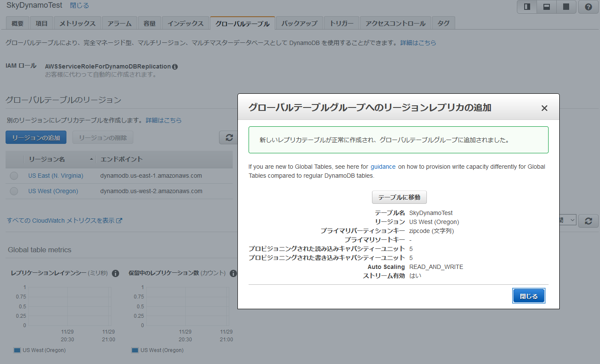Click info icon beside AWSServiceRoleForDynamoDBReplication
The height and width of the screenshot is (364, 600).
[x=175, y=67]
